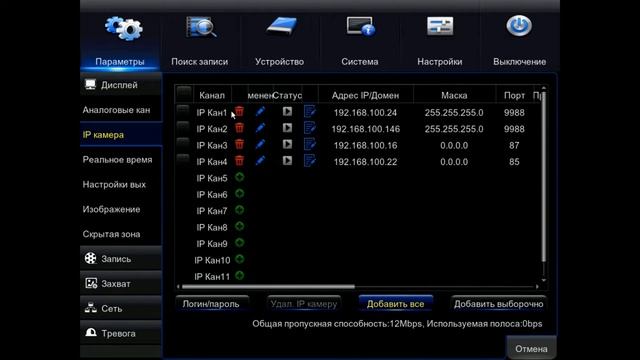Image resolution: width=640 pixels, height=360 pixels.
Task: Select Реальное время in sidebar
Action: tap(121, 160)
